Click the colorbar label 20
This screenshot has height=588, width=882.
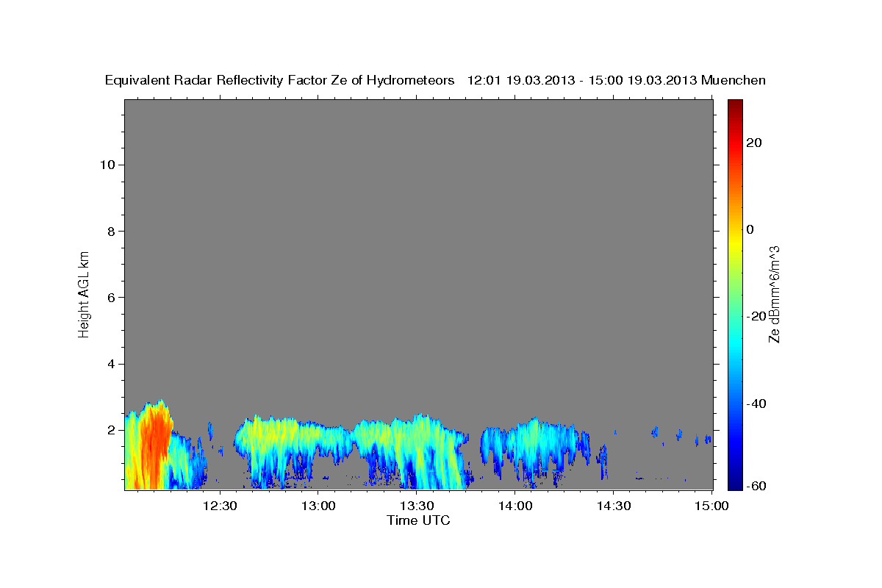click(753, 143)
